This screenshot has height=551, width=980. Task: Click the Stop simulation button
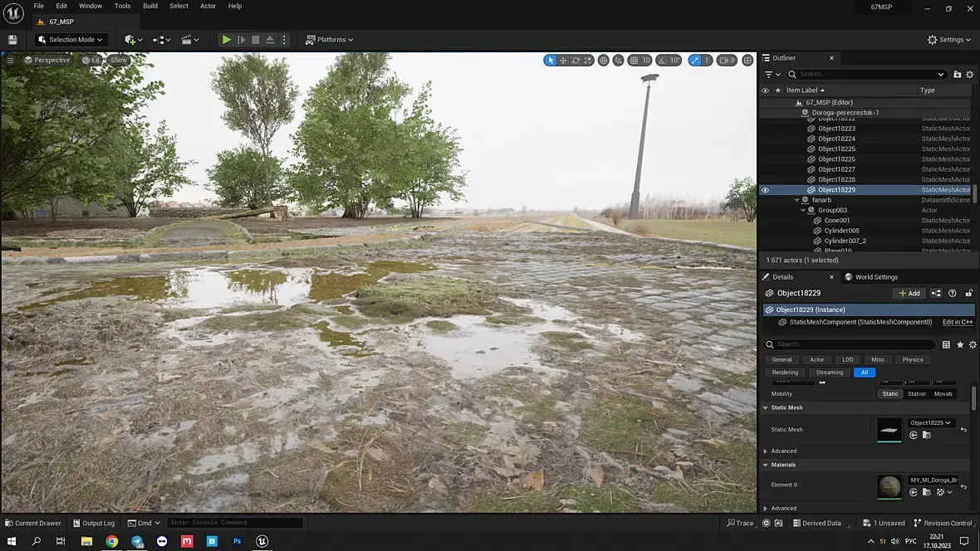click(256, 39)
